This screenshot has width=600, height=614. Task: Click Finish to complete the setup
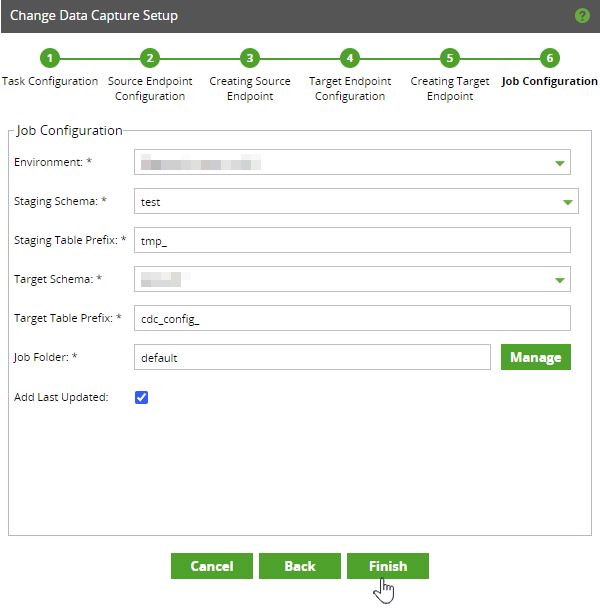(x=388, y=566)
